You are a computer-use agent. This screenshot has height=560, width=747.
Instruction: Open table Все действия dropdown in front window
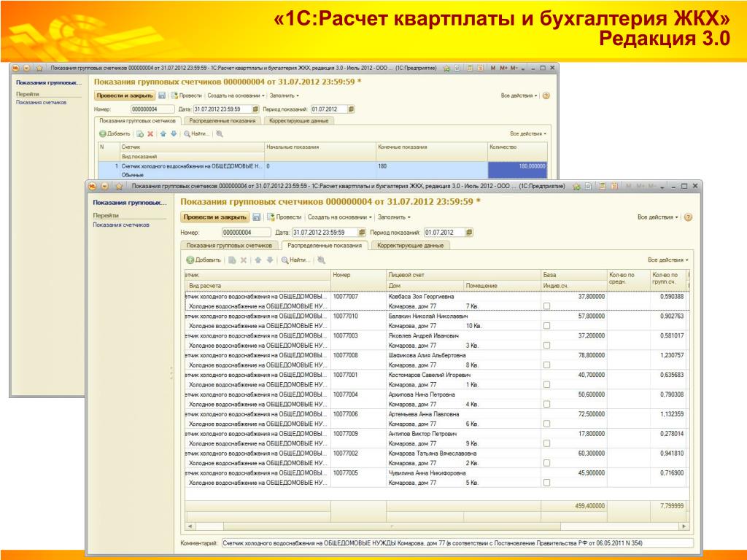point(668,260)
